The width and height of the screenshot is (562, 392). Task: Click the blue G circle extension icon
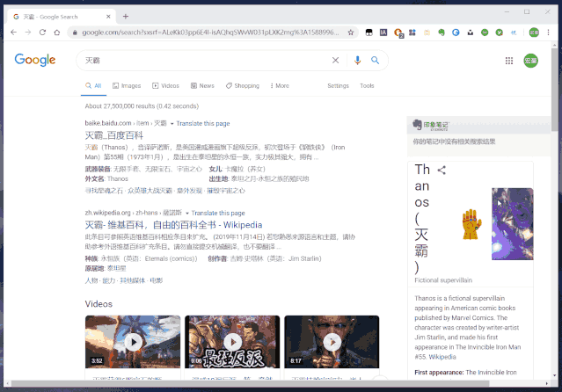click(456, 33)
